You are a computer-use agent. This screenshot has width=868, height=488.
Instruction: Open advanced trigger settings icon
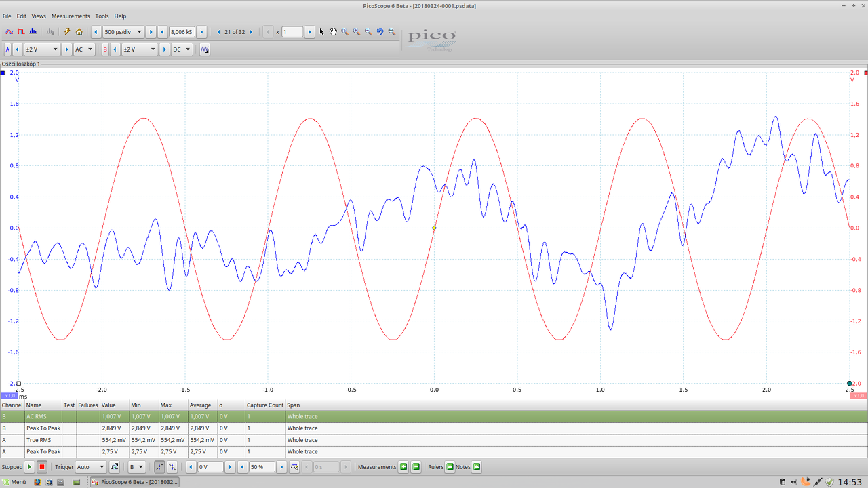coord(115,467)
